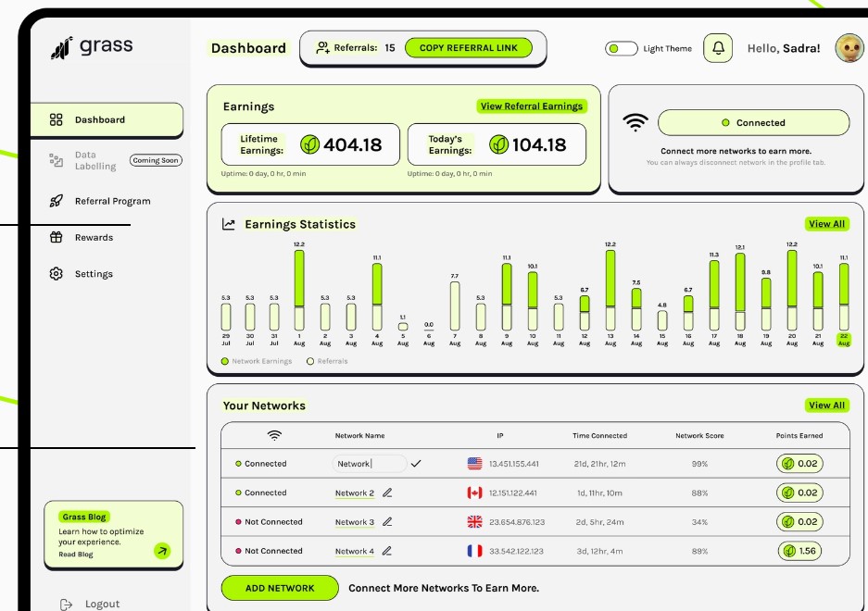Click Network 3 name link
The height and width of the screenshot is (611, 868).
tap(354, 522)
